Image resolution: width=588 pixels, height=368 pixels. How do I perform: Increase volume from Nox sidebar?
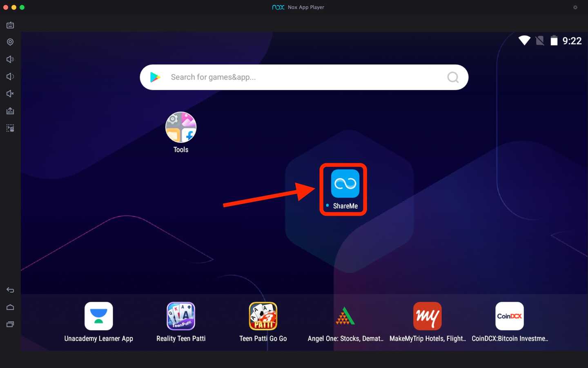click(10, 59)
